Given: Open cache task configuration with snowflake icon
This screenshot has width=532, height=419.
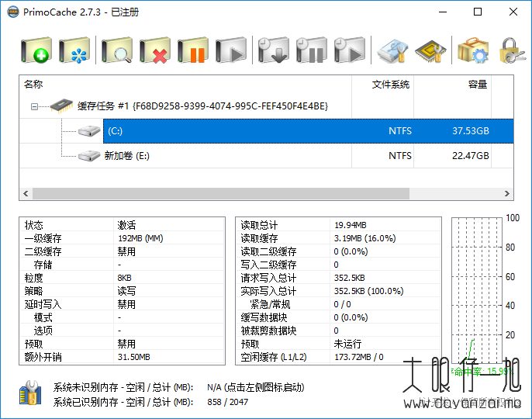Looking at the screenshot, I should click(74, 50).
